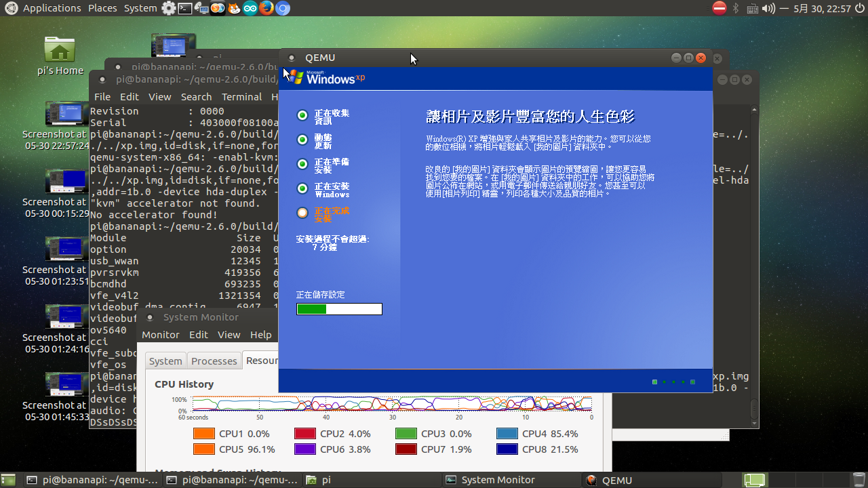Select screenshot file dated 05-30 01:24:16

(x=57, y=329)
